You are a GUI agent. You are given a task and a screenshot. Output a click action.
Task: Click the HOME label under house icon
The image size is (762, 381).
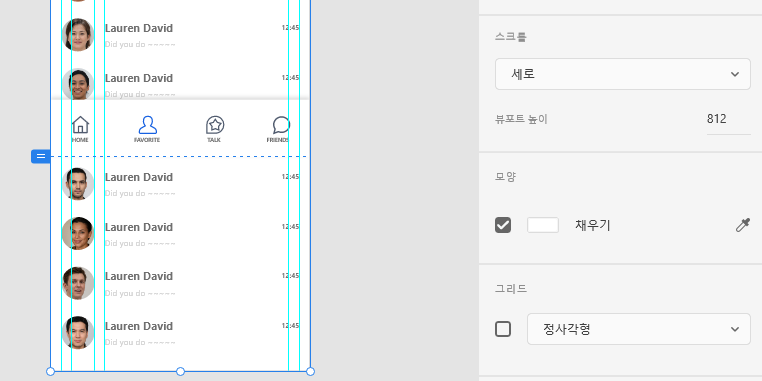click(x=80, y=140)
